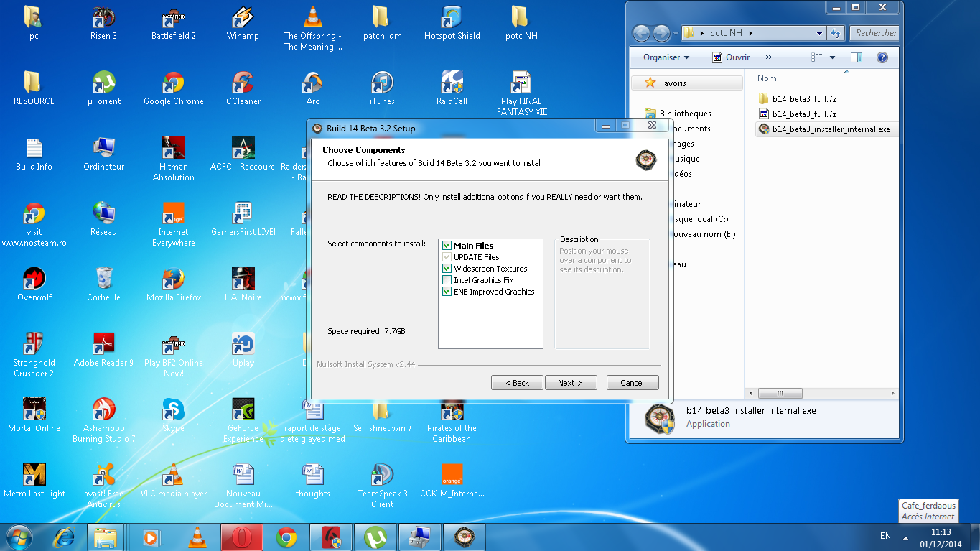
Task: Select the Mozilla Firefox desktop shortcut
Action: [x=174, y=284]
